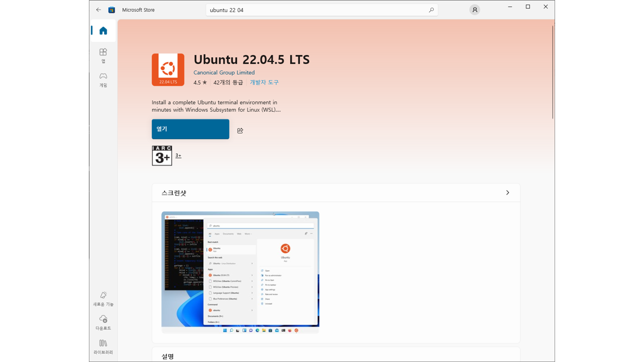Open Canonical Group Limited publisher link

[x=224, y=72]
